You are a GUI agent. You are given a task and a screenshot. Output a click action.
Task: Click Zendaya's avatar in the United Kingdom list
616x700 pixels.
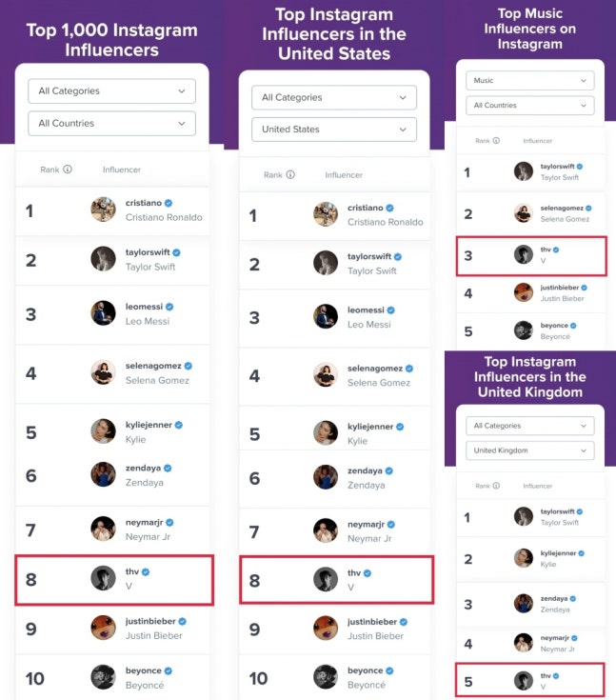[x=524, y=603]
